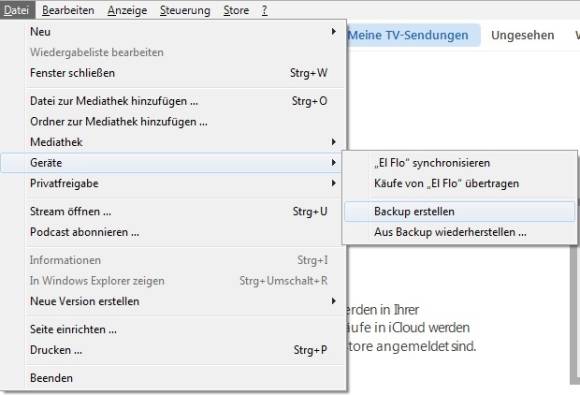
Task: Open the Anzeige menu
Action: 127,10
